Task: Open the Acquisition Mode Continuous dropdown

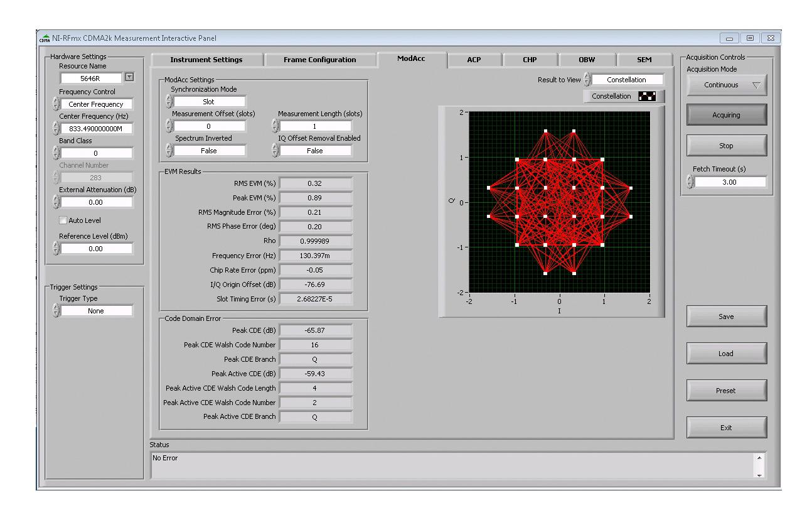Action: point(727,85)
